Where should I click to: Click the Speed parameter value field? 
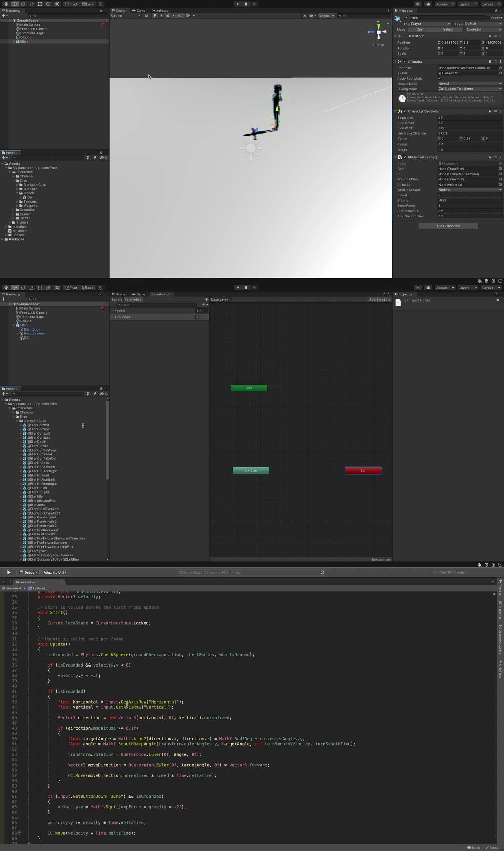tap(201, 311)
